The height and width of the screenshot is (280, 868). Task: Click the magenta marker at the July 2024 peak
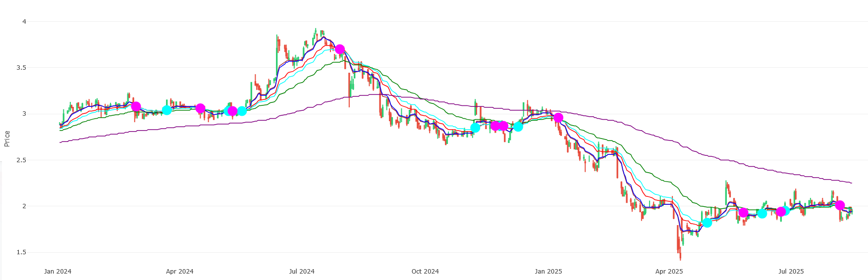pyautogui.click(x=340, y=49)
